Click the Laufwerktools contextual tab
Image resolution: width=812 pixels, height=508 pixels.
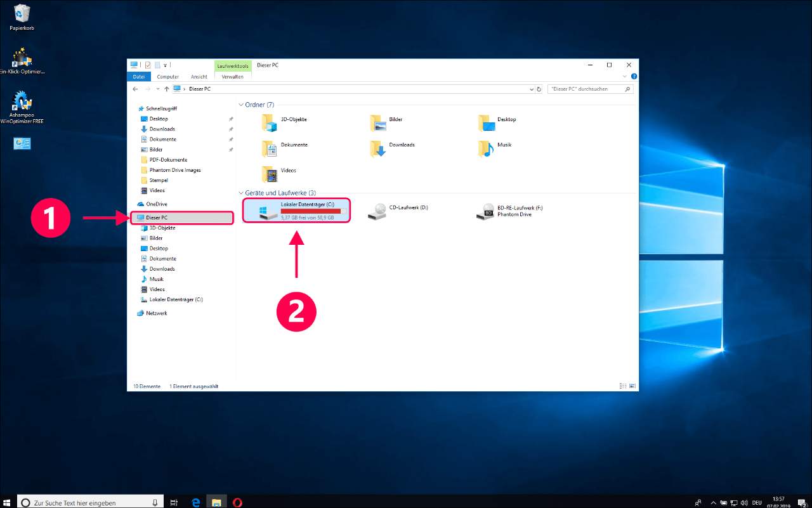[x=233, y=65]
